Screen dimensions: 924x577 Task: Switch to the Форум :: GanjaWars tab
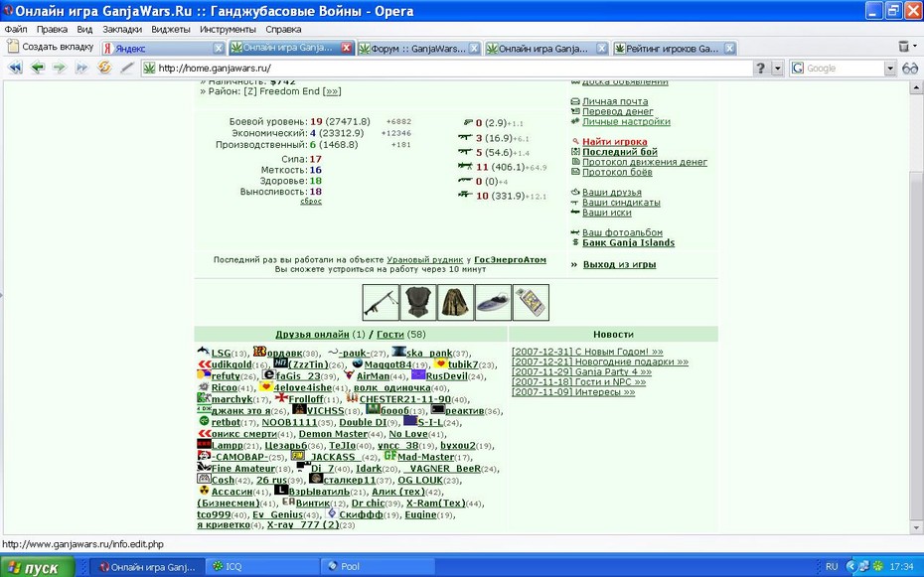(x=419, y=49)
